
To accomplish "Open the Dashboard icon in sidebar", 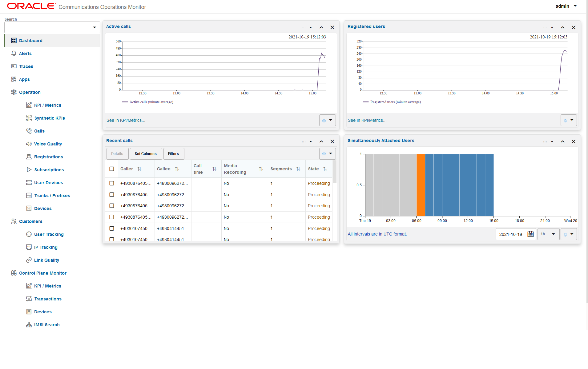I will [14, 41].
